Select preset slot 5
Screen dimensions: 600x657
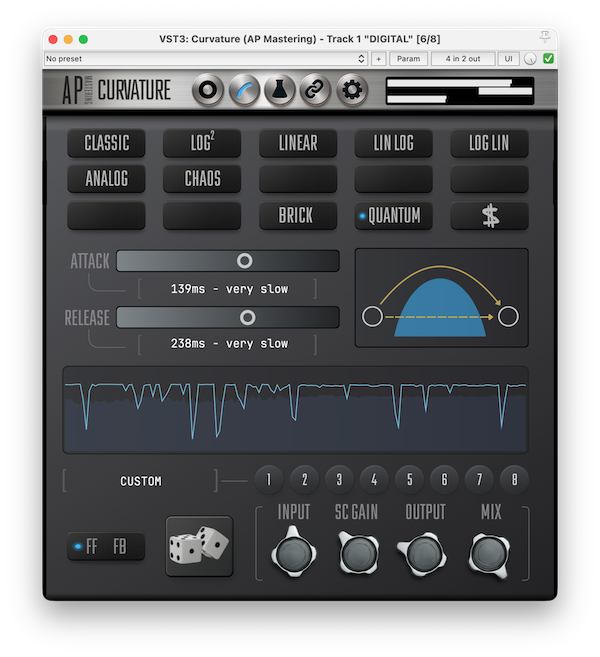pyautogui.click(x=409, y=479)
